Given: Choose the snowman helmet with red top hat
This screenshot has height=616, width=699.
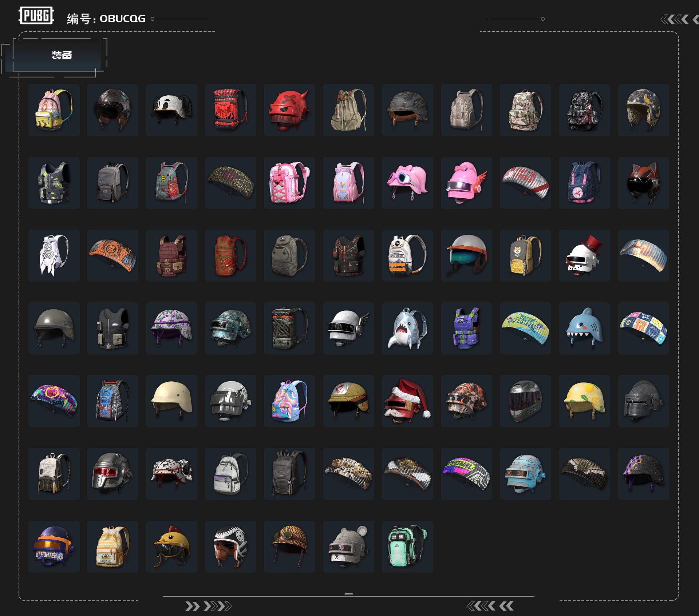Looking at the screenshot, I should (x=585, y=255).
